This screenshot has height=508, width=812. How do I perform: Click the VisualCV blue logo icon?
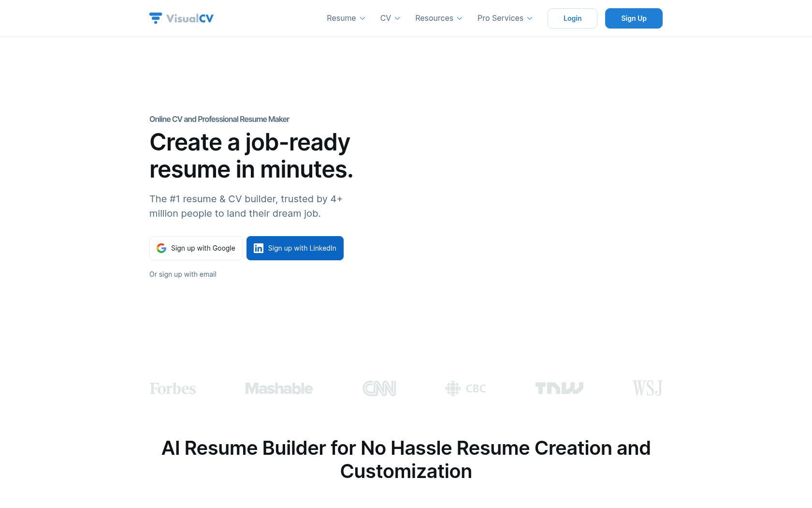(x=155, y=18)
